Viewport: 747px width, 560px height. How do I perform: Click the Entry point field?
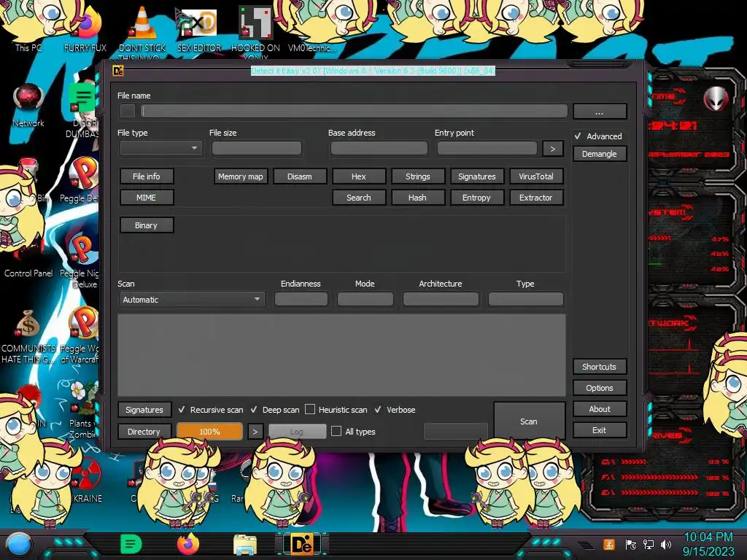[x=487, y=148]
